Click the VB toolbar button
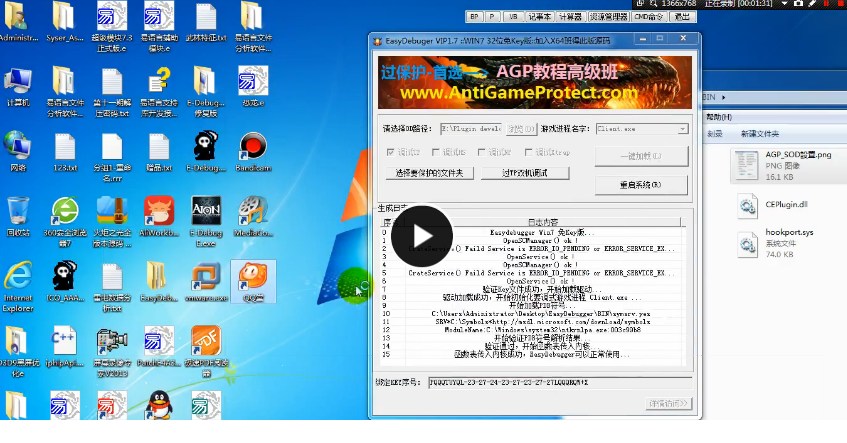The image size is (847, 443). (513, 17)
